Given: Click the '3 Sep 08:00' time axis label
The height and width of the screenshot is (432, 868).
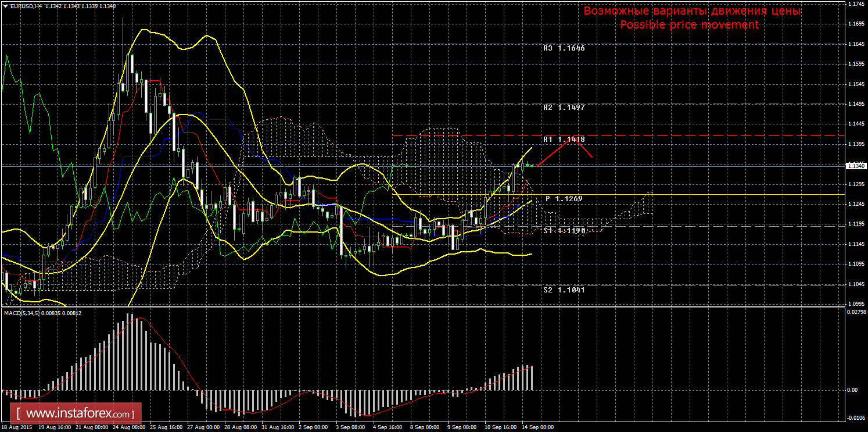Looking at the screenshot, I should tap(351, 427).
